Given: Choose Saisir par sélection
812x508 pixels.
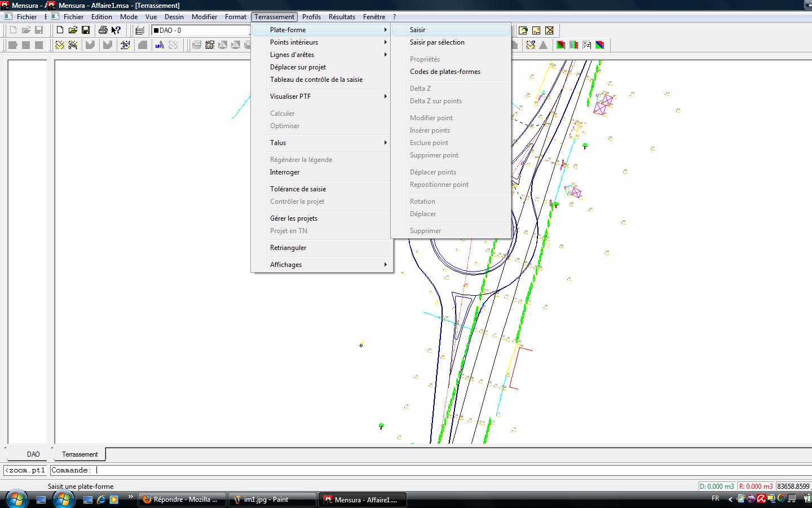Looking at the screenshot, I should [451, 42].
